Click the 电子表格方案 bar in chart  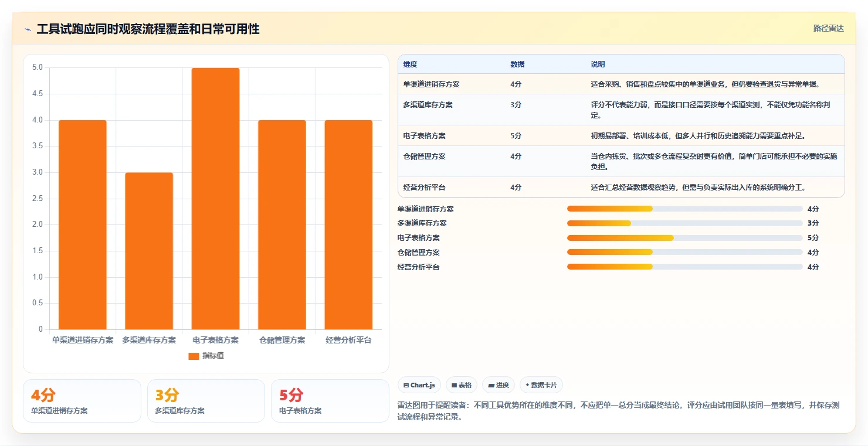tap(215, 199)
